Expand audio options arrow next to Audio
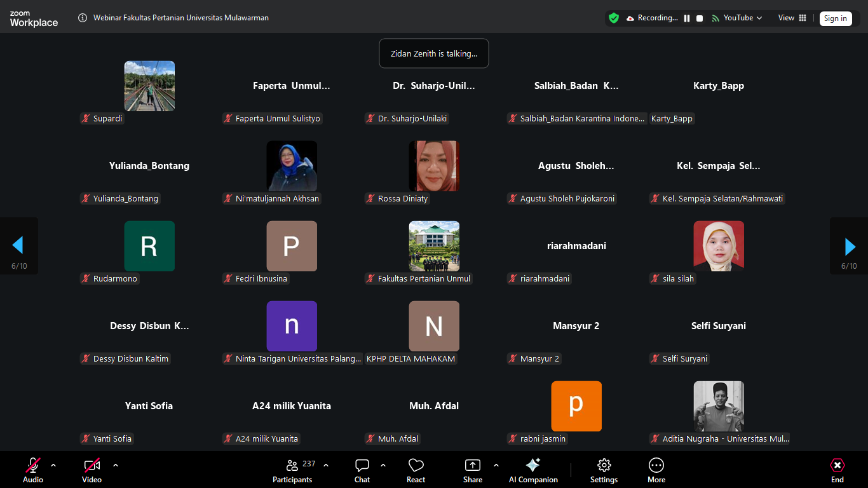Image resolution: width=868 pixels, height=488 pixels. point(53,465)
